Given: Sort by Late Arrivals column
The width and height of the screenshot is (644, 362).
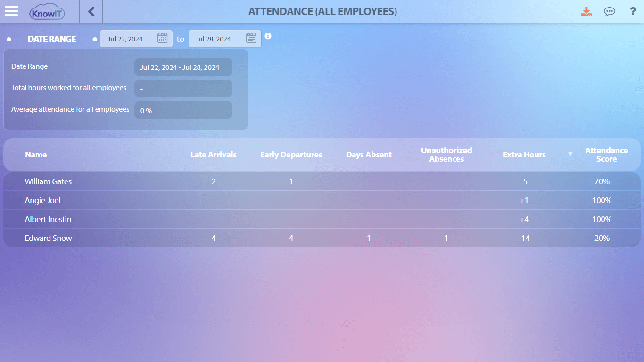Looking at the screenshot, I should pyautogui.click(x=214, y=155).
